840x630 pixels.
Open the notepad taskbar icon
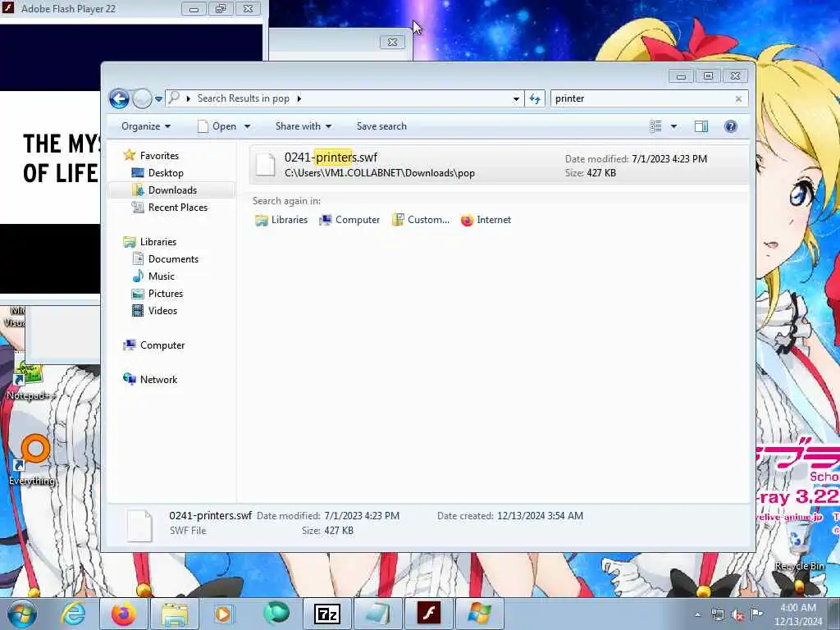point(377,614)
